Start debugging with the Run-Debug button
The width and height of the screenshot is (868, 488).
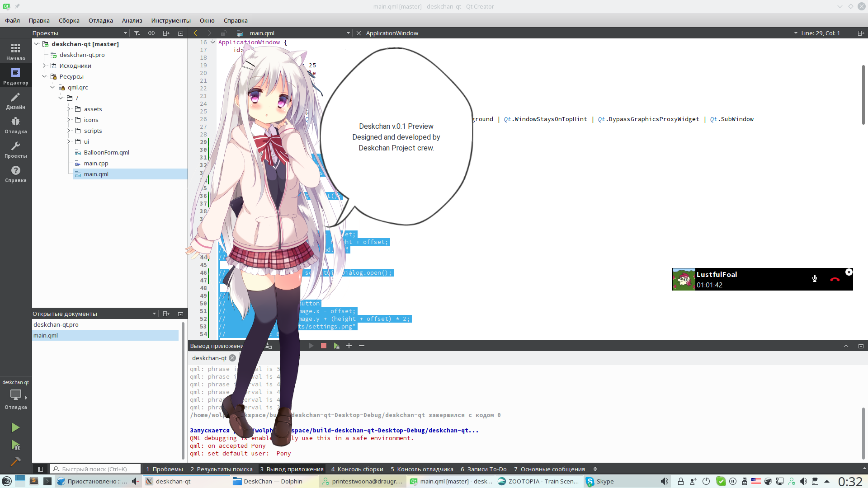coord(15,445)
